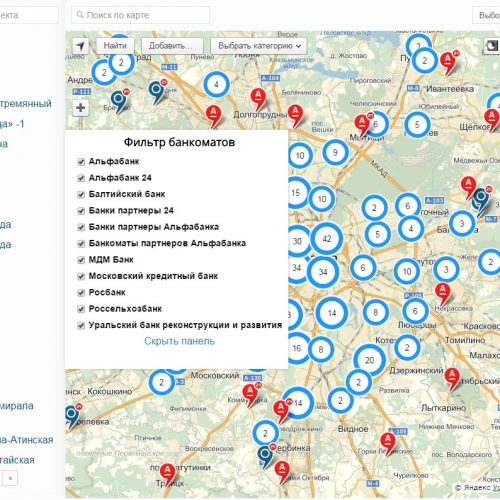The height and width of the screenshot is (500, 500).
Task: Click the cluster marker labeled 15
Action: click(297, 193)
